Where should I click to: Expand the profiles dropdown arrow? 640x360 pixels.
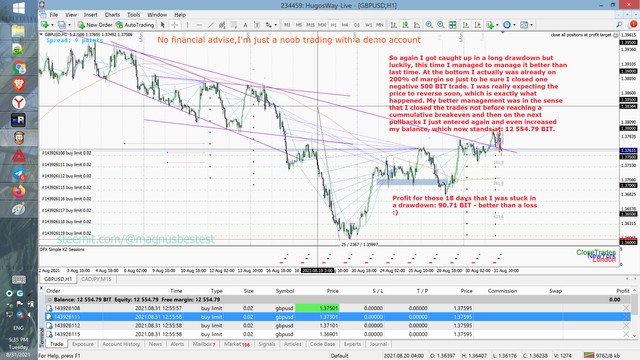(69, 25)
